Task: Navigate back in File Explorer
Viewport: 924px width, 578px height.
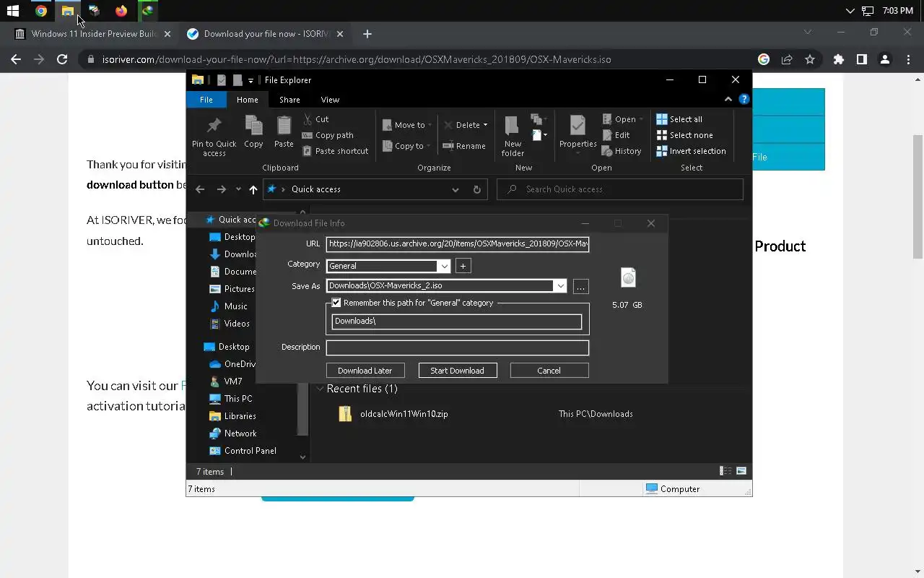Action: [x=200, y=189]
